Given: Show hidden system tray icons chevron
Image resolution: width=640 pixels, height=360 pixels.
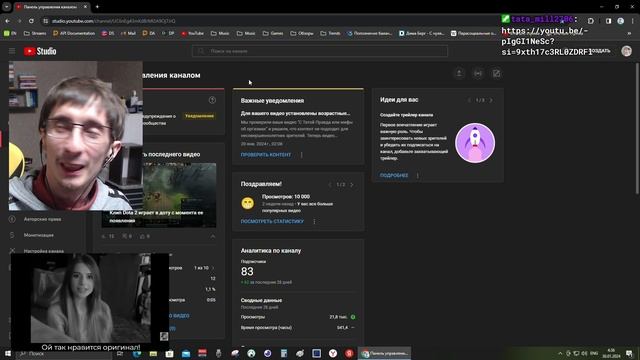Looking at the screenshot, I should (560, 353).
